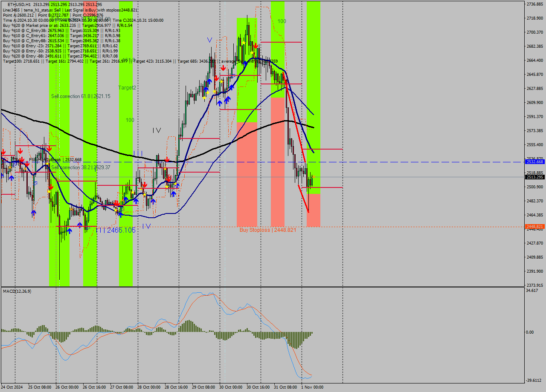Click the '28 Oct 00:00' time label
Screen dimensions: 546x392
coord(149,387)
